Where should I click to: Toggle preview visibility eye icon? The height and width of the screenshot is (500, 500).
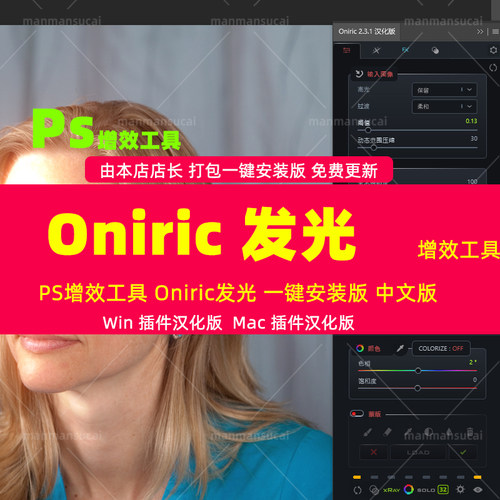pos(478,489)
